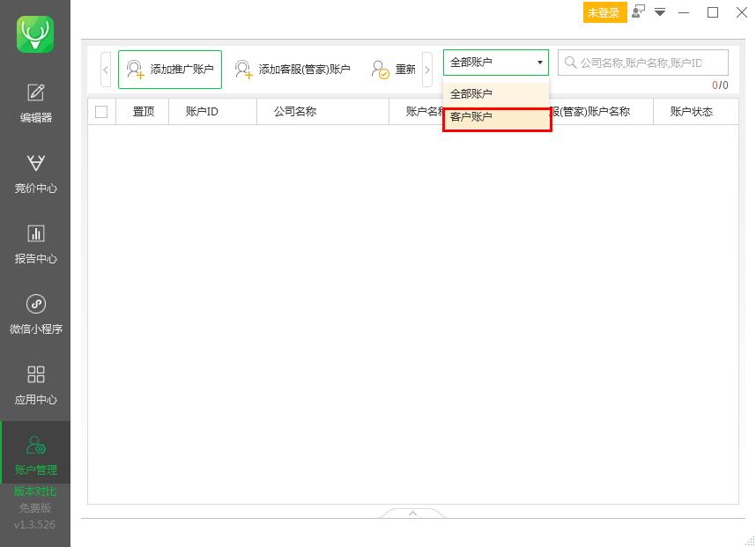Select the 应用中心 app center icon

(x=35, y=385)
